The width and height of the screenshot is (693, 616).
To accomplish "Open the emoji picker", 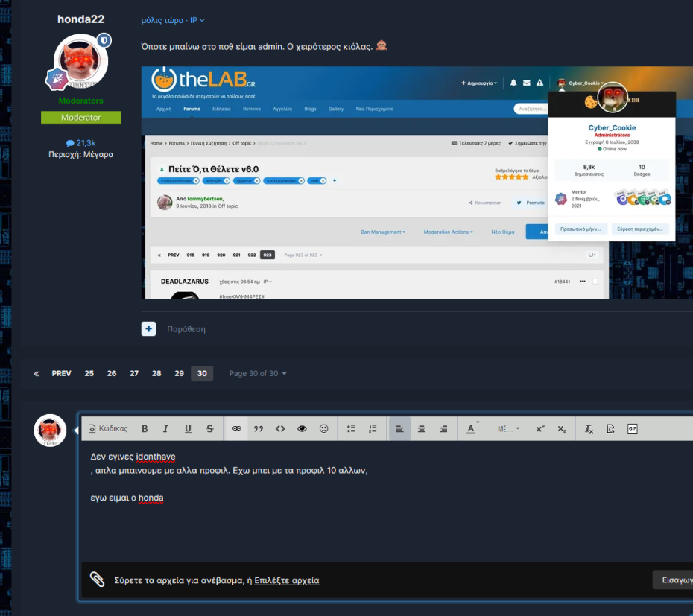I will [324, 428].
